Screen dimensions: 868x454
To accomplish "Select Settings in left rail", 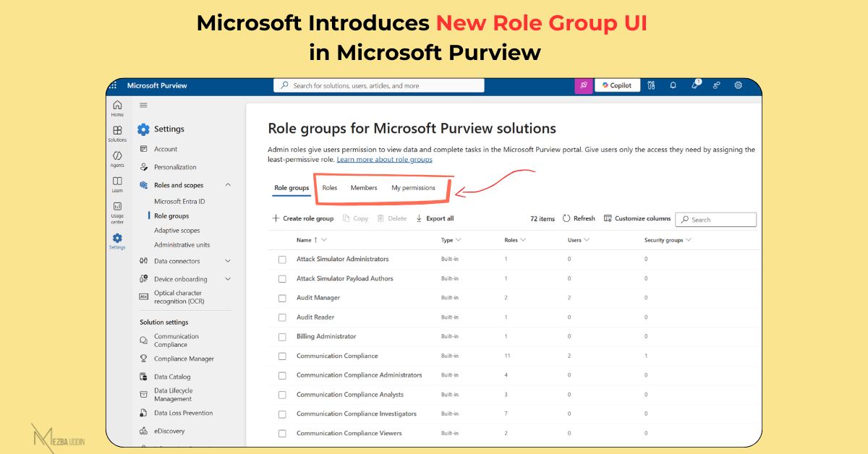I will pos(117,241).
